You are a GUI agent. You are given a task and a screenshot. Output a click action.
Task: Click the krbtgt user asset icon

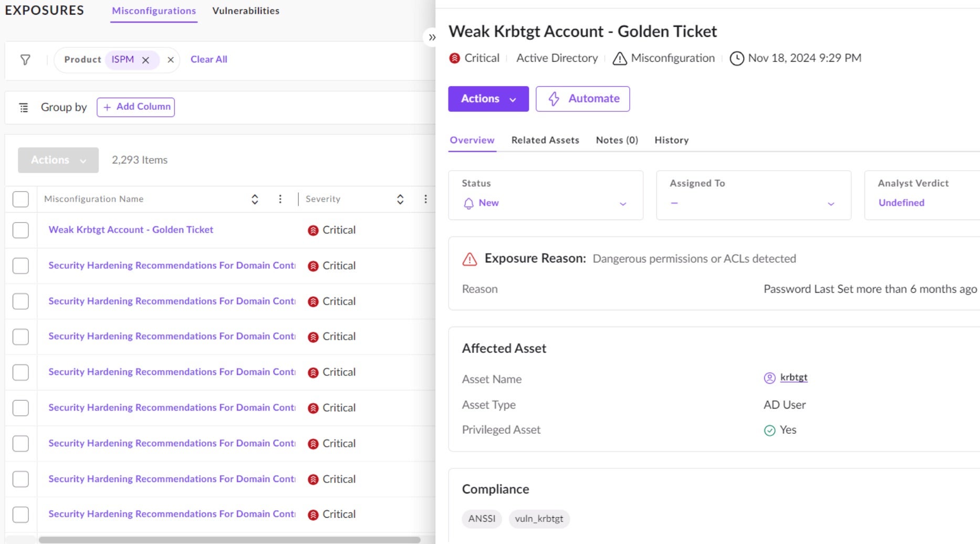769,378
